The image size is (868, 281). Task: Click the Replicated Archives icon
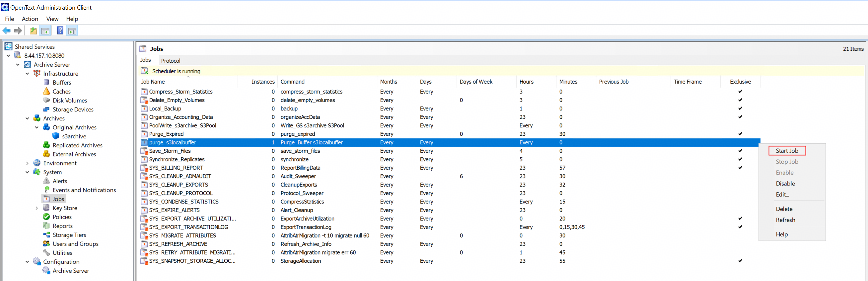coord(46,145)
